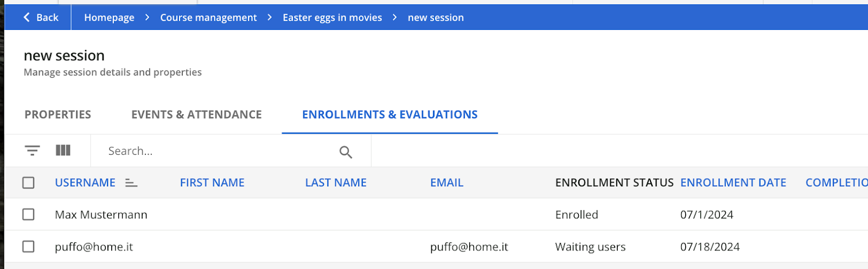Click the Back arrow chevron
The image size is (868, 269).
click(x=27, y=17)
